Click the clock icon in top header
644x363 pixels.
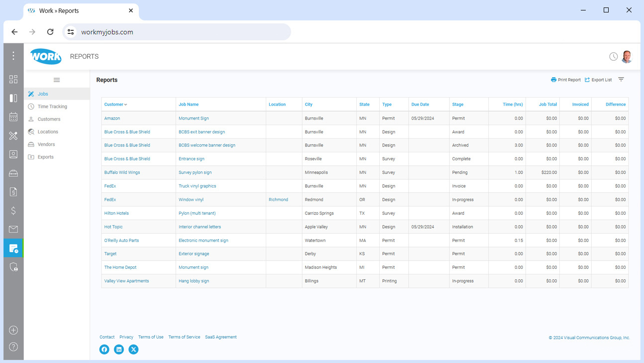click(x=614, y=57)
